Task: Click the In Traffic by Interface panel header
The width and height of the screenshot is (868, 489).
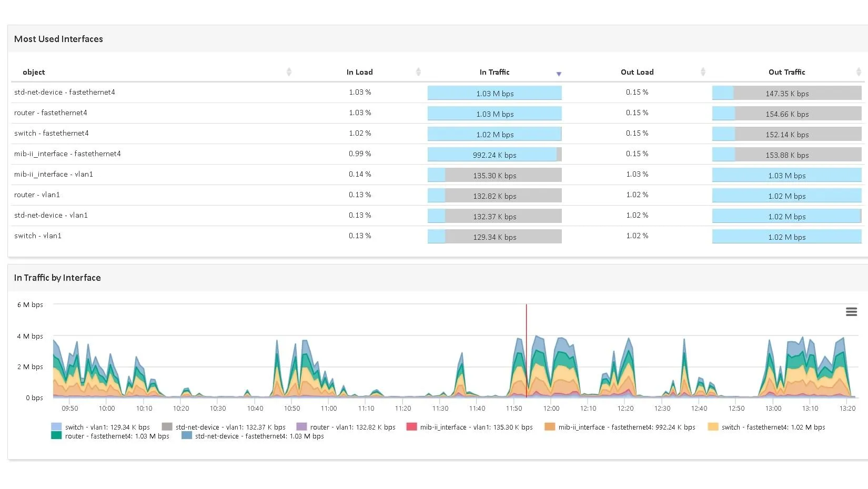Action: point(57,278)
